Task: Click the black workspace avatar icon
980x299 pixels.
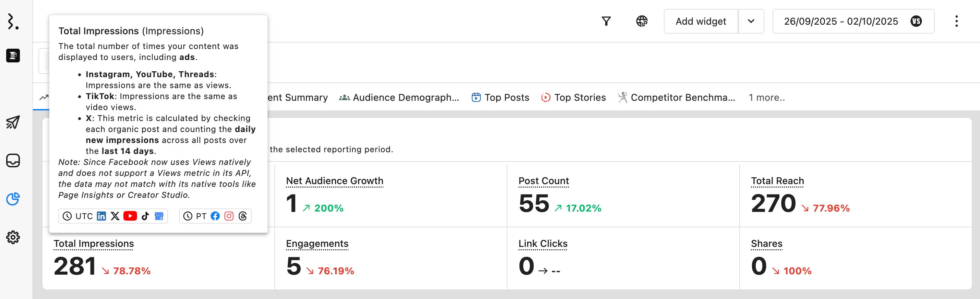Action: 13,56
